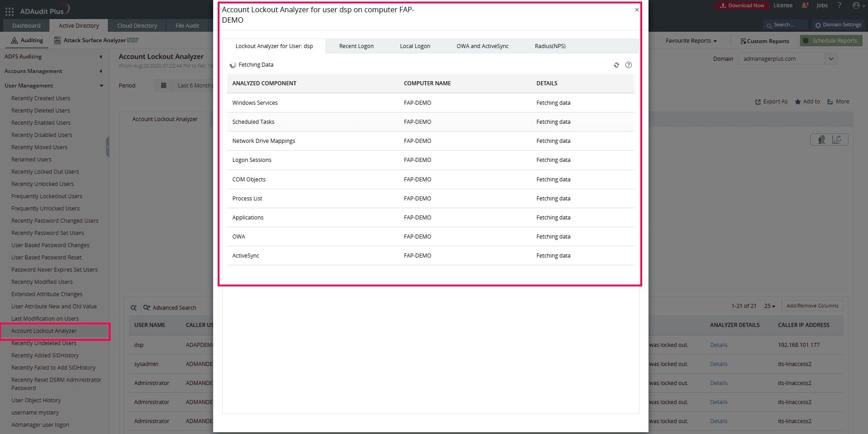Click the Attack Surface Analyzer bug icon
The height and width of the screenshot is (434, 868).
pyautogui.click(x=57, y=40)
